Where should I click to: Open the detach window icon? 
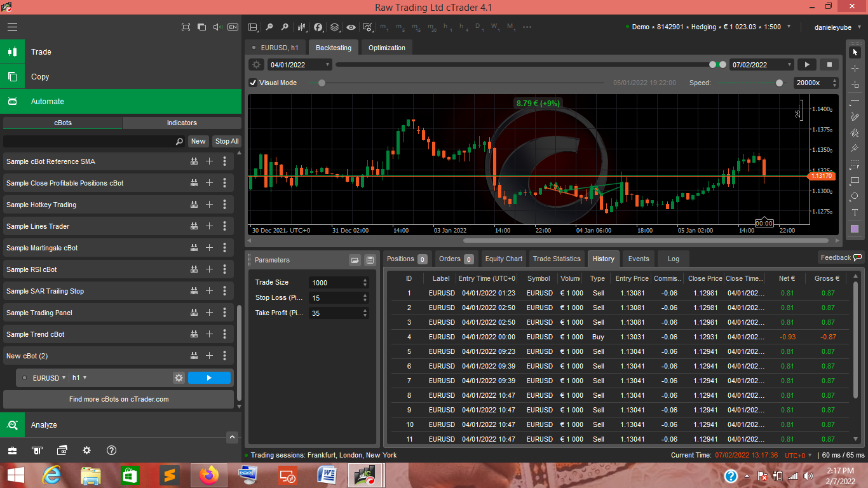point(201,27)
